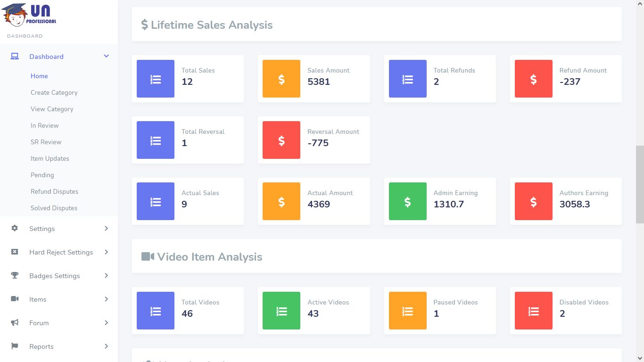
Task: Click the green Active Videos list icon
Action: [x=281, y=311]
